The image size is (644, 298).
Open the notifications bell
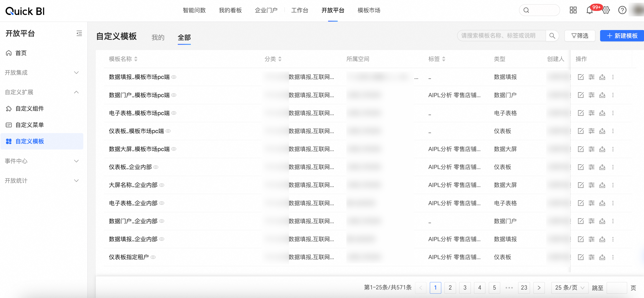point(590,10)
